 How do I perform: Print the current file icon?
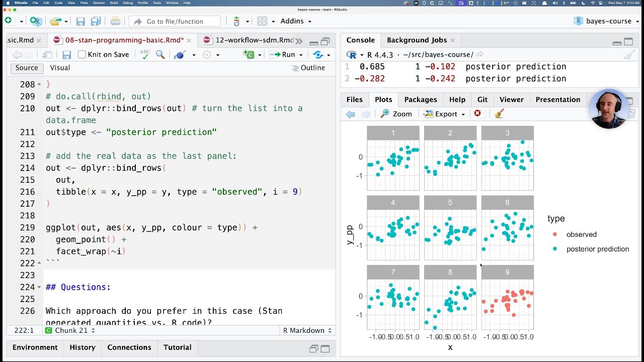click(x=115, y=21)
